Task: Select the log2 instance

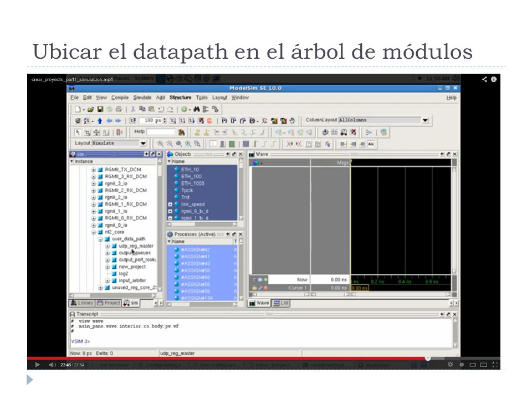Action: (123, 274)
